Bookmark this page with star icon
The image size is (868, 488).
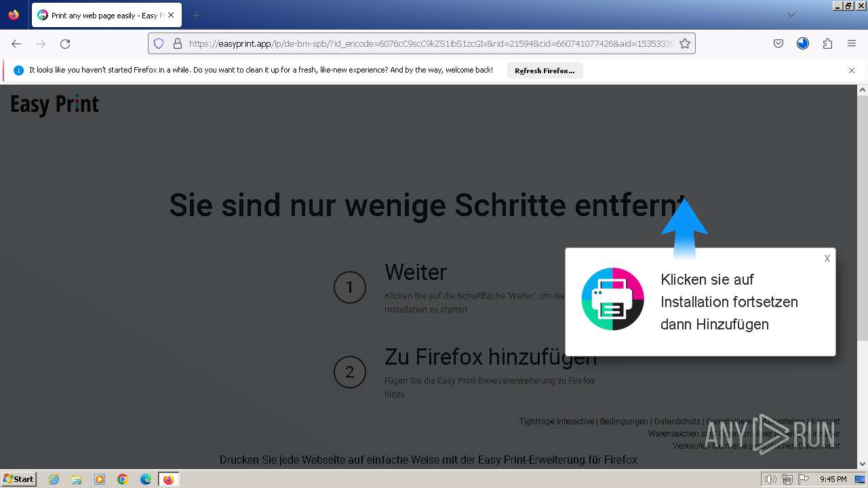[685, 43]
